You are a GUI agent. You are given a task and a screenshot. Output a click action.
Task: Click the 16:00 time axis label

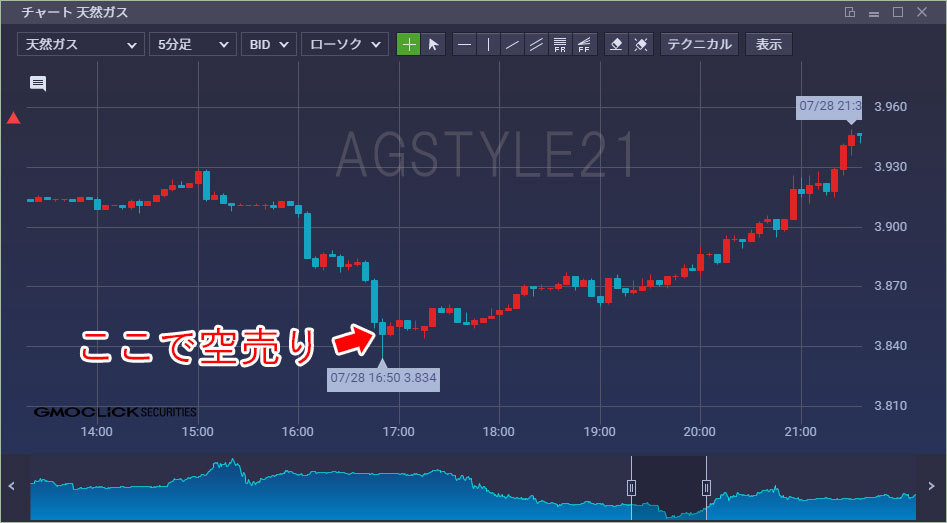pyautogui.click(x=298, y=432)
